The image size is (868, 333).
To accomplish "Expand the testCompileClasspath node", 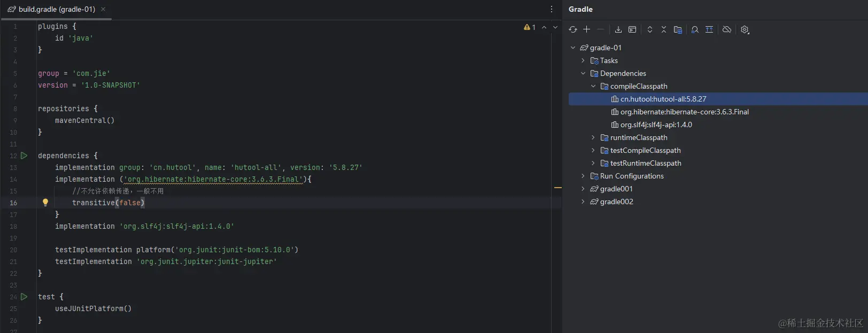I will click(x=593, y=150).
